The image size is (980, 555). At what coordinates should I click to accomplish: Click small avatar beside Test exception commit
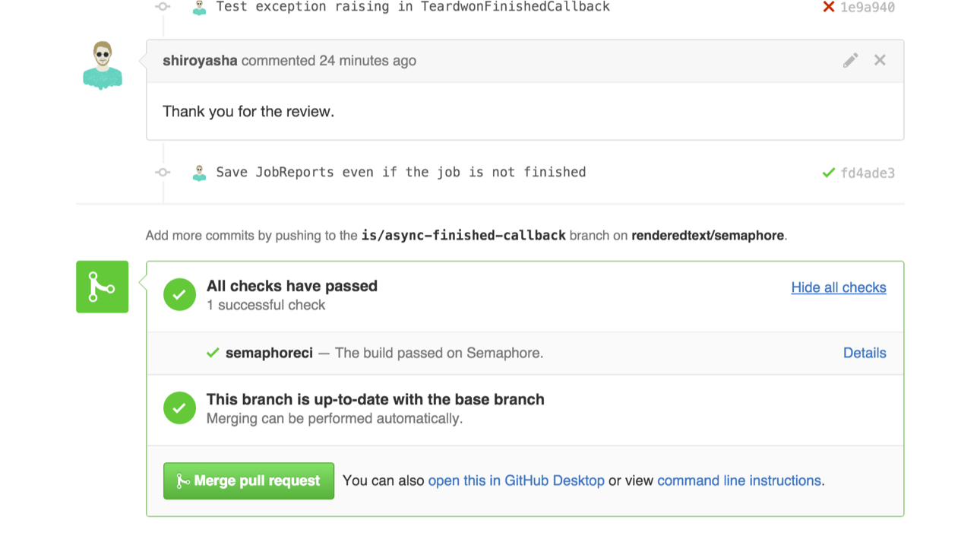click(199, 7)
